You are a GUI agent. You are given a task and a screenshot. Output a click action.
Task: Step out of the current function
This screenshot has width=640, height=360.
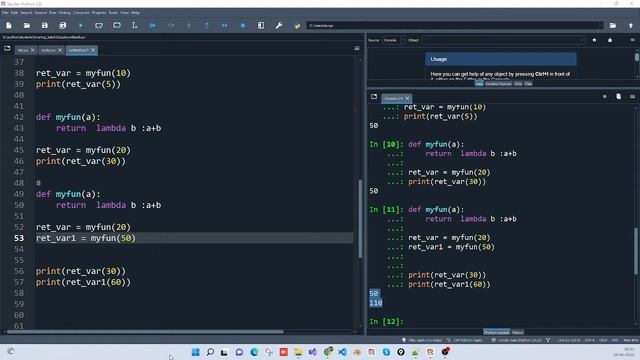(x=207, y=25)
